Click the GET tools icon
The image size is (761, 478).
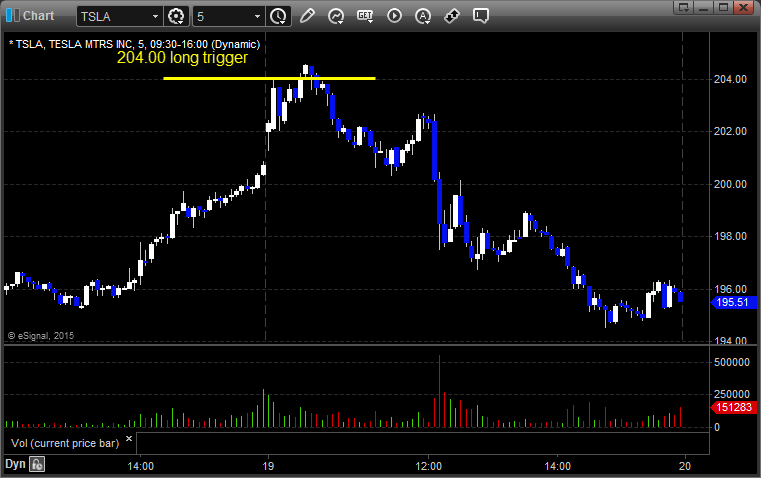point(365,16)
